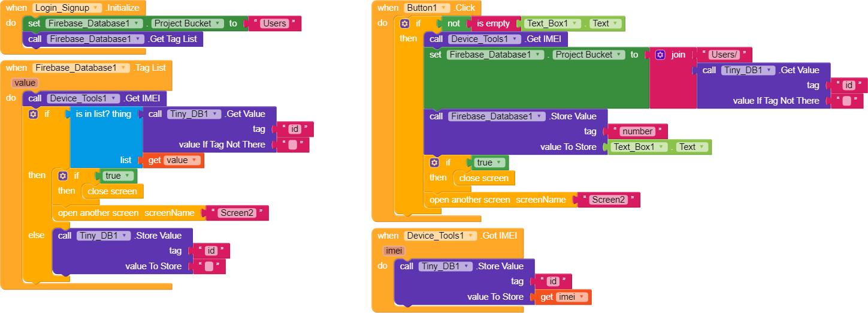
Task: Select "Screen2" text in the Button1.Click event
Action: click(x=608, y=200)
